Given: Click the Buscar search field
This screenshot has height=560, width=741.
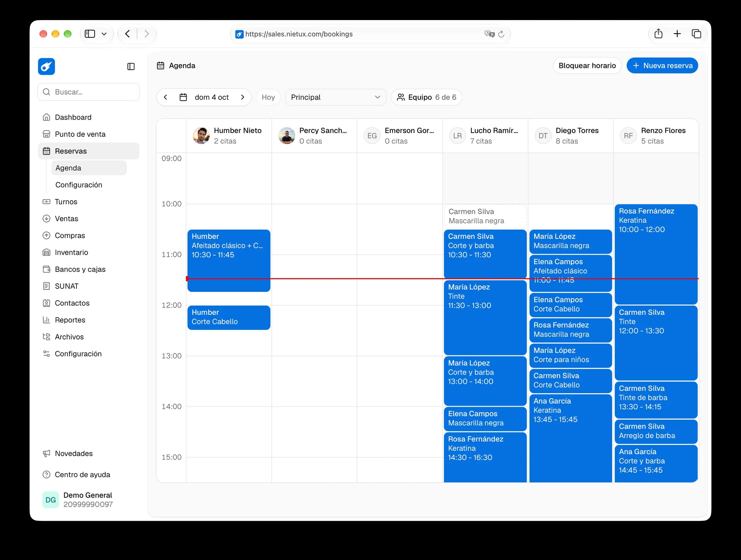Looking at the screenshot, I should (89, 92).
